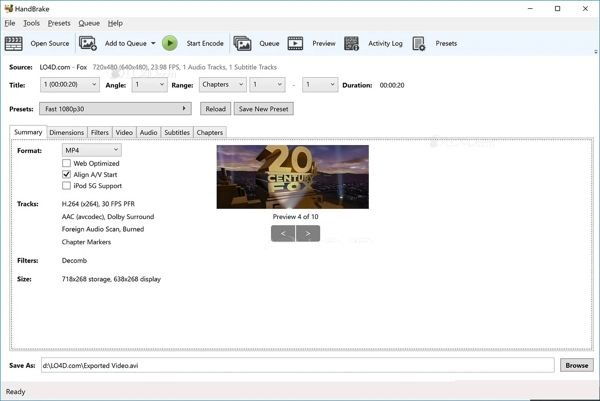Click the Save New Preset button
The image size is (600, 401).
tap(264, 109)
